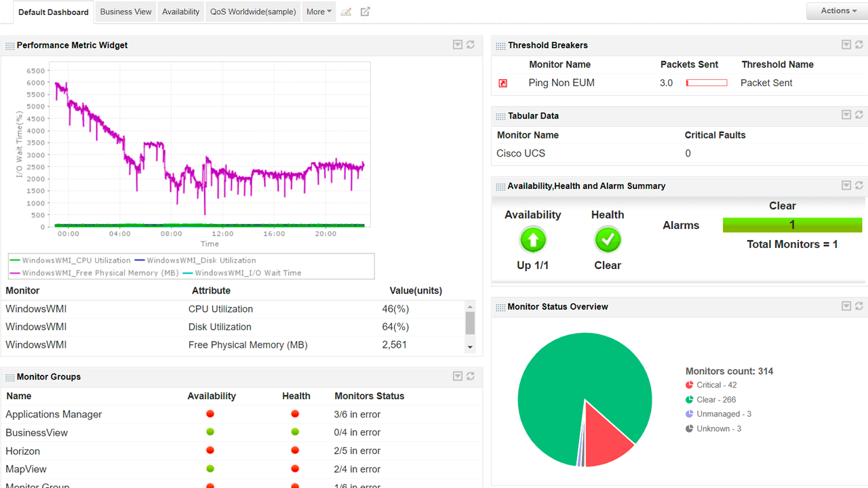The image size is (868, 488).
Task: Refresh the Monitor Status Overview widget
Action: tap(859, 306)
